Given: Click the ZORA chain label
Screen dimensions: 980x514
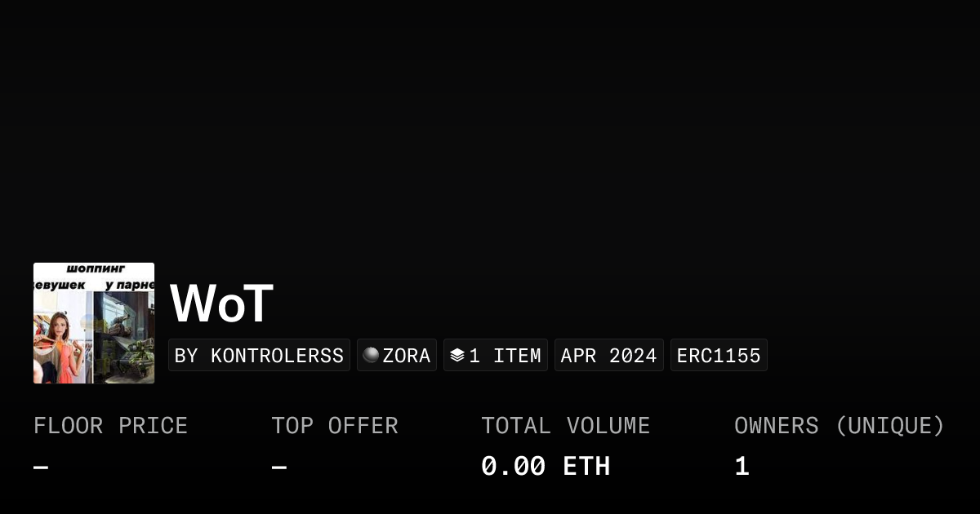Looking at the screenshot, I should [x=406, y=356].
